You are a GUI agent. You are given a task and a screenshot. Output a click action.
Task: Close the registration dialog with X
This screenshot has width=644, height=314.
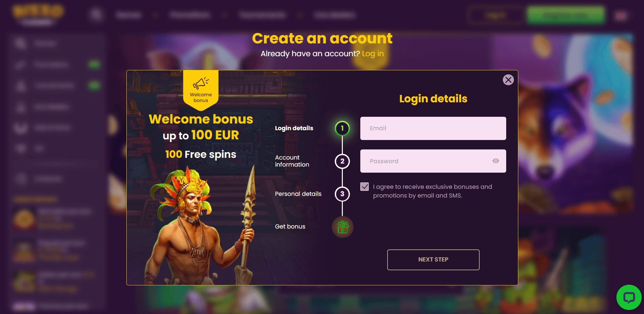pos(508,80)
